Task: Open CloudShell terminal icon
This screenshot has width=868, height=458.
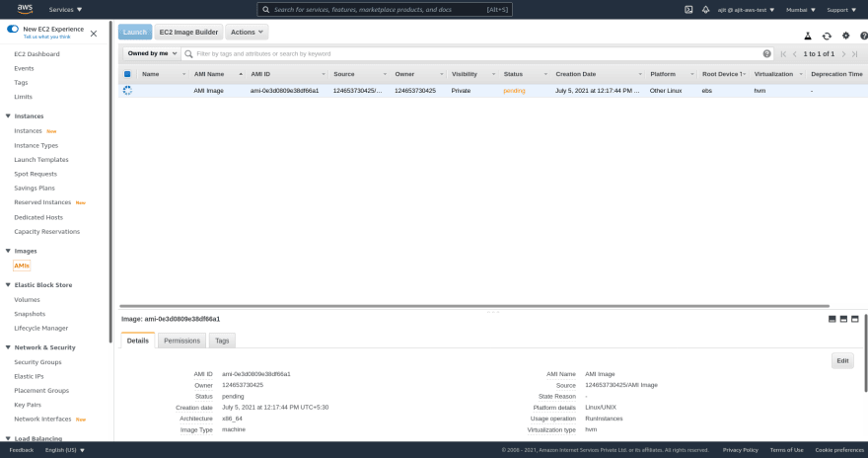Action: click(x=688, y=10)
